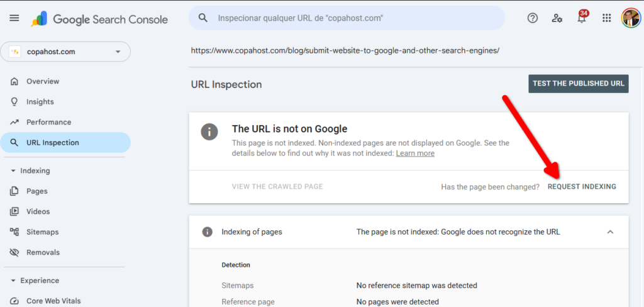644x307 pixels.
Task: Click the Removals crossed-eye icon
Action: 14,252
